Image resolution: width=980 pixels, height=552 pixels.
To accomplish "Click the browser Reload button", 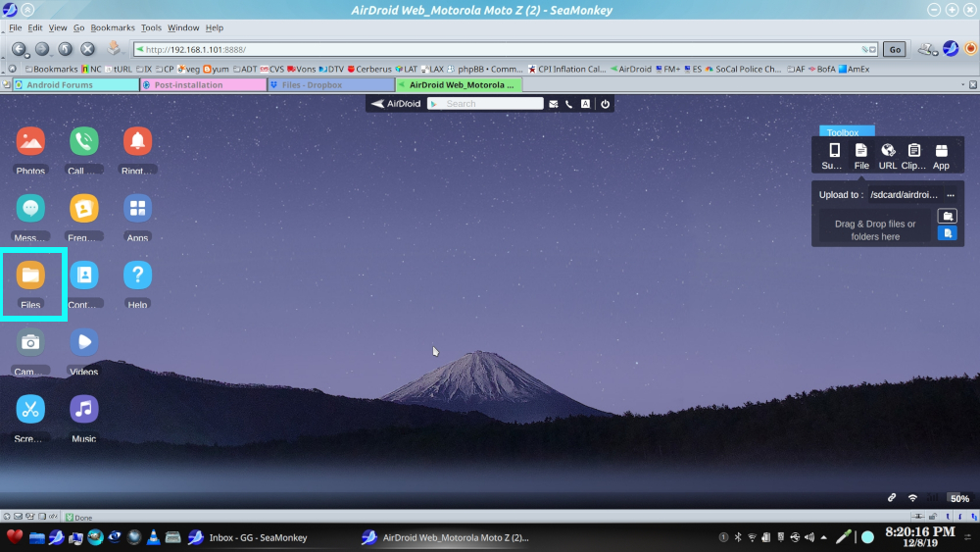I will click(x=65, y=49).
